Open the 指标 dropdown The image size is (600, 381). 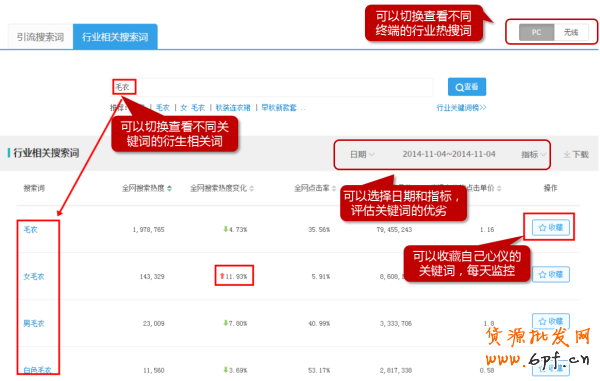click(x=533, y=155)
